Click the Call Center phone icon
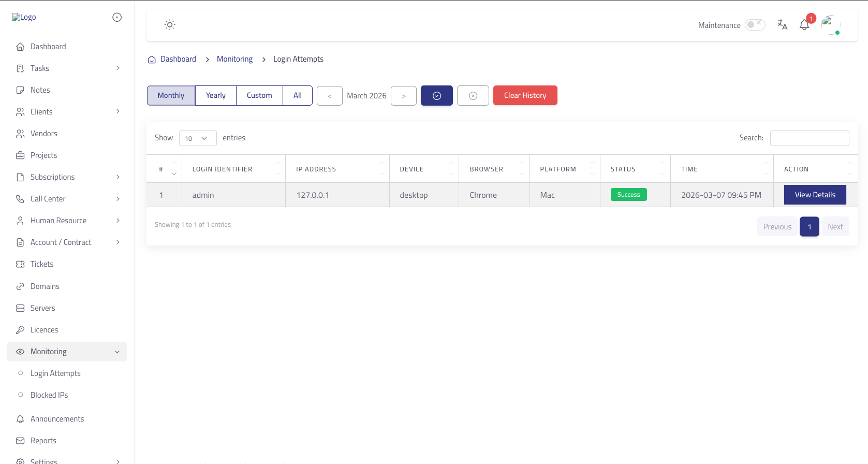The height and width of the screenshot is (464, 868). pyautogui.click(x=20, y=199)
